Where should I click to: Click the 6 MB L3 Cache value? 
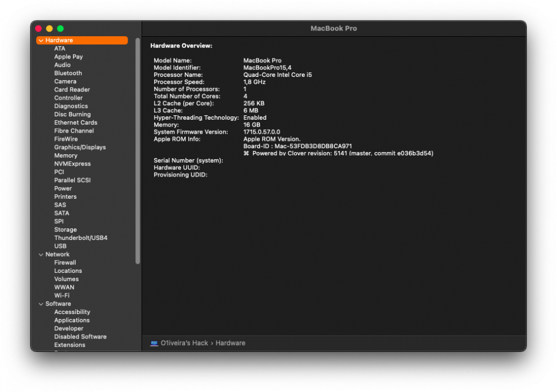click(x=251, y=110)
